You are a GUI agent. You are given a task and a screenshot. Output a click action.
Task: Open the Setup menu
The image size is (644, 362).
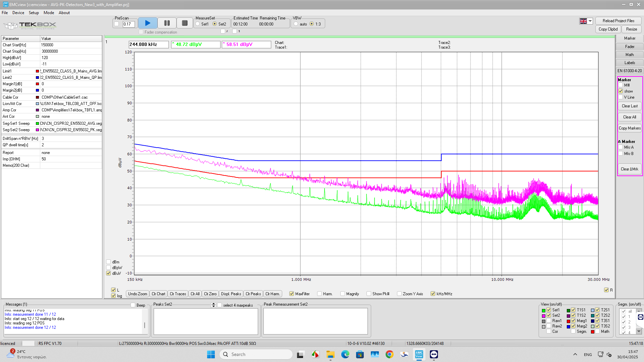point(34,13)
